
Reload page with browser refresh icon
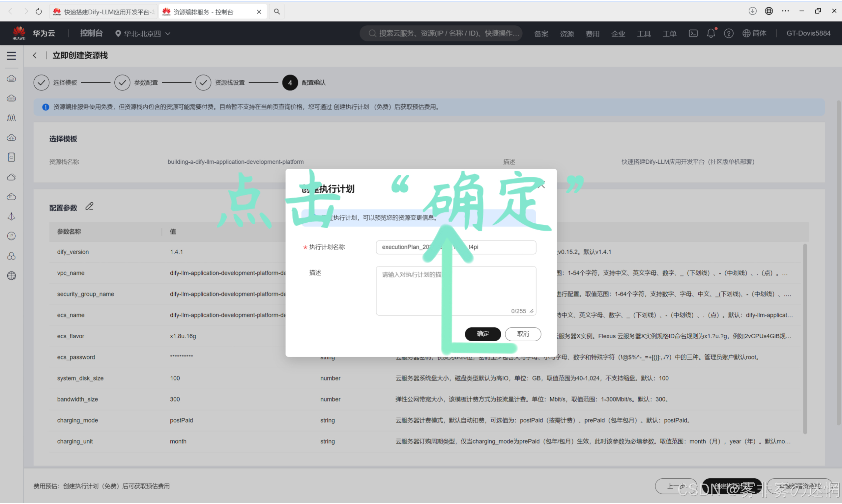(x=38, y=12)
